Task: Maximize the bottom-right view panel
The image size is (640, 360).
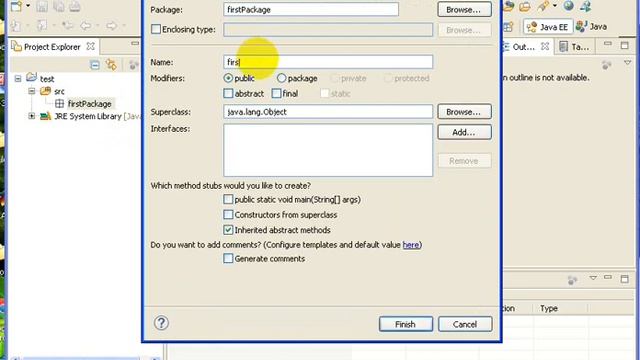Action: [624, 279]
